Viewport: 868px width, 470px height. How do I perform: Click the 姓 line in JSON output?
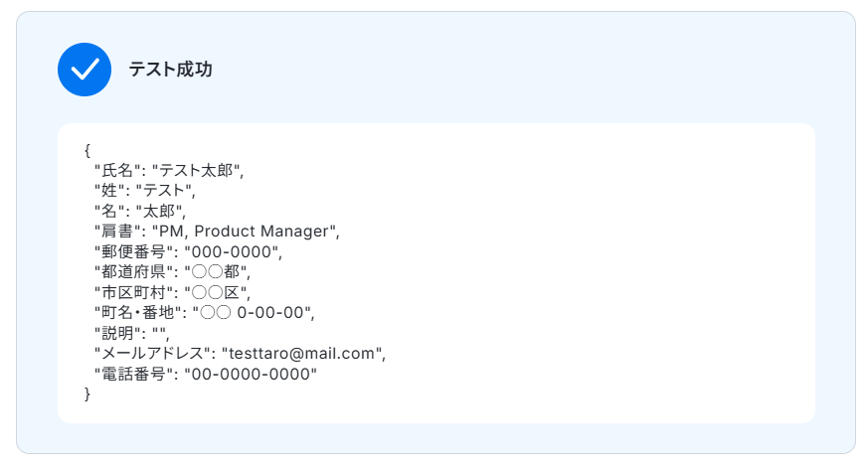144,191
